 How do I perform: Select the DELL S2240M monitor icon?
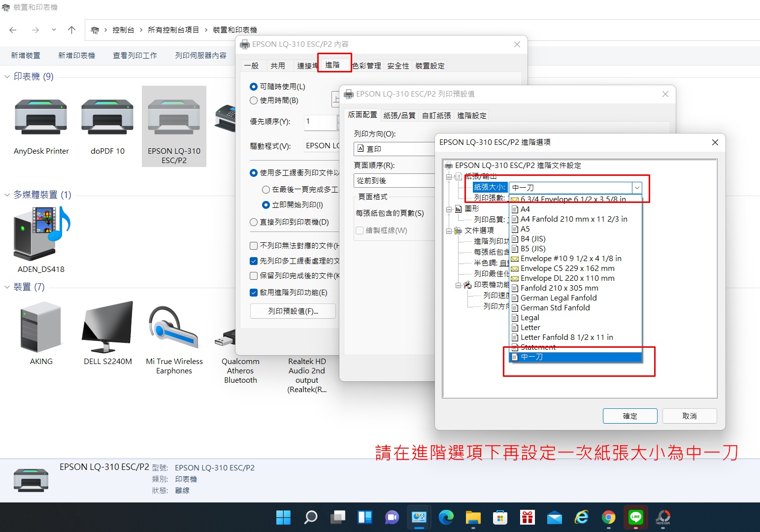(107, 327)
